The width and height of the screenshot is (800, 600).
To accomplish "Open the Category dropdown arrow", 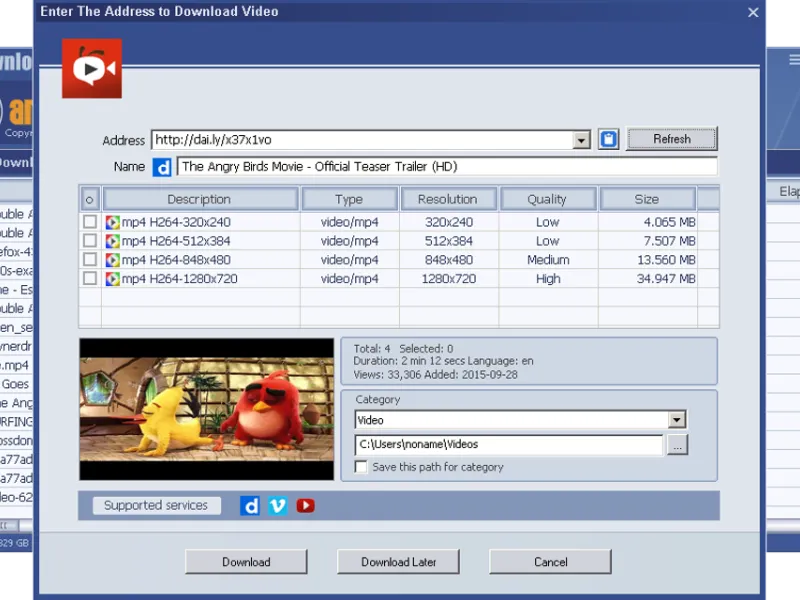I will pyautogui.click(x=677, y=420).
